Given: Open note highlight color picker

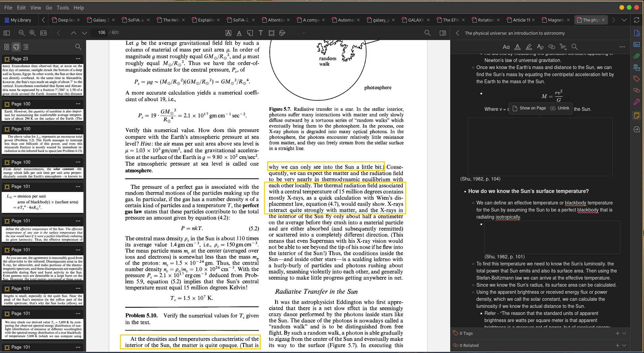Looking at the screenshot, I should click(529, 47).
